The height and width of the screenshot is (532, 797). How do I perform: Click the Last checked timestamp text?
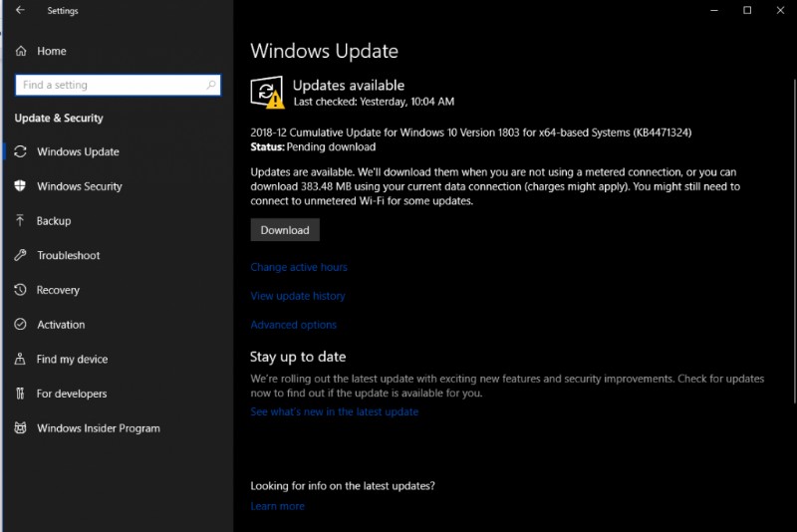[x=374, y=101]
